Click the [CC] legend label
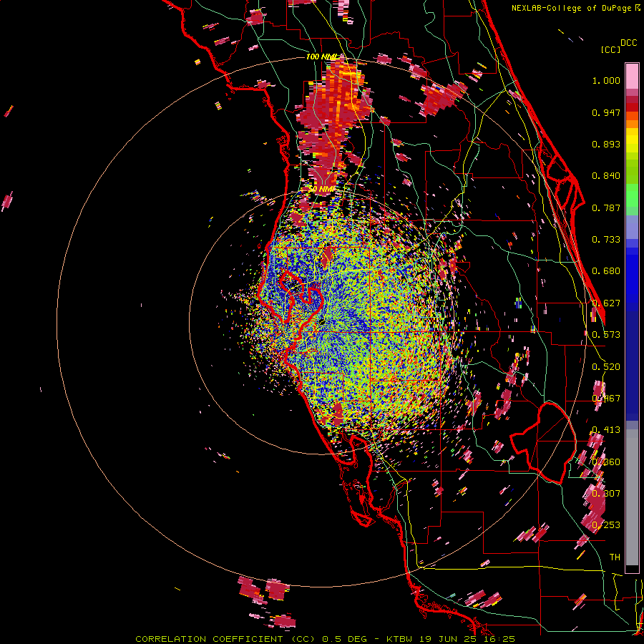This screenshot has height=644, width=644. pos(610,49)
